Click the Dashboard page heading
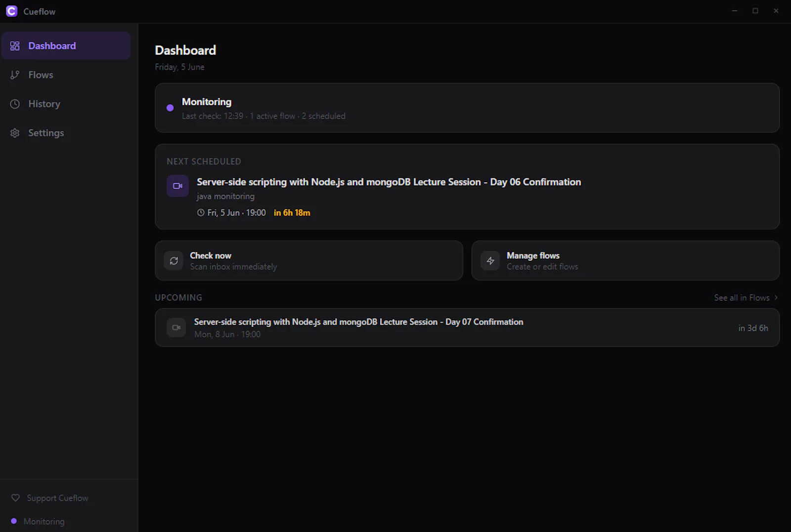The image size is (791, 532). tap(185, 50)
